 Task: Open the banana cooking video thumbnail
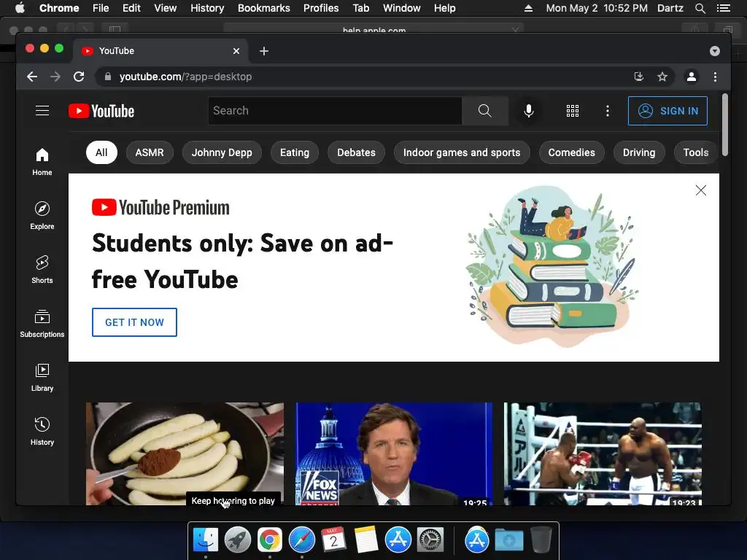pos(185,454)
